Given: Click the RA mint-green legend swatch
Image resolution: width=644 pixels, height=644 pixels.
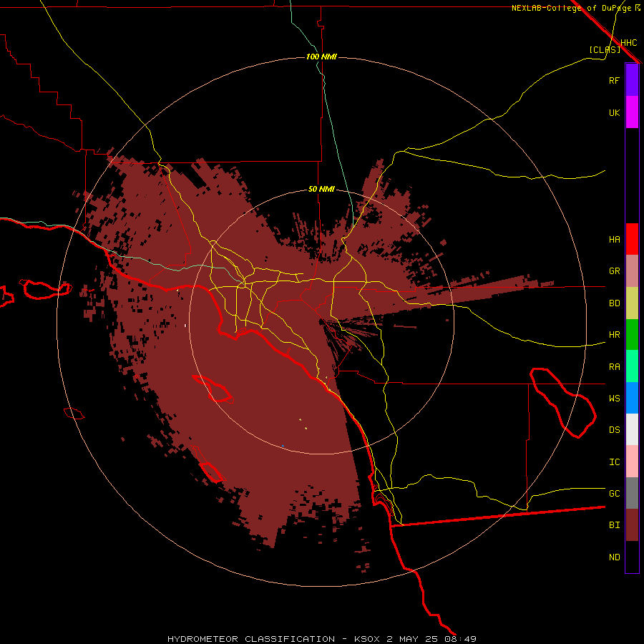Looking at the screenshot, I should (x=632, y=366).
